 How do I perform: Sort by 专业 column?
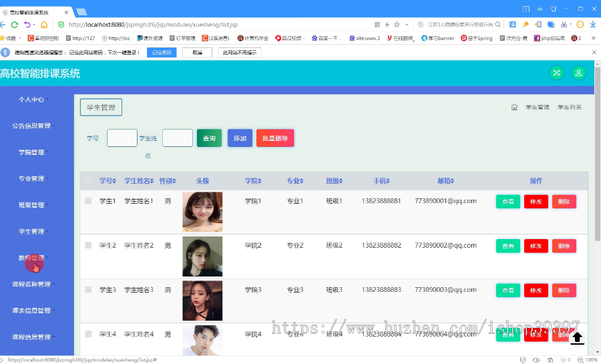(x=295, y=181)
